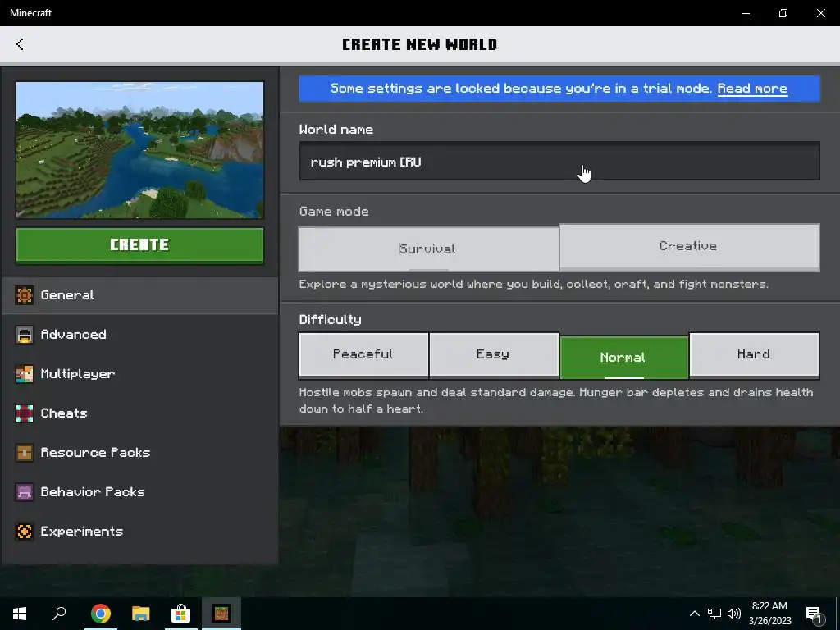Click the green Create button
Screen dimensions: 840x630
point(139,245)
